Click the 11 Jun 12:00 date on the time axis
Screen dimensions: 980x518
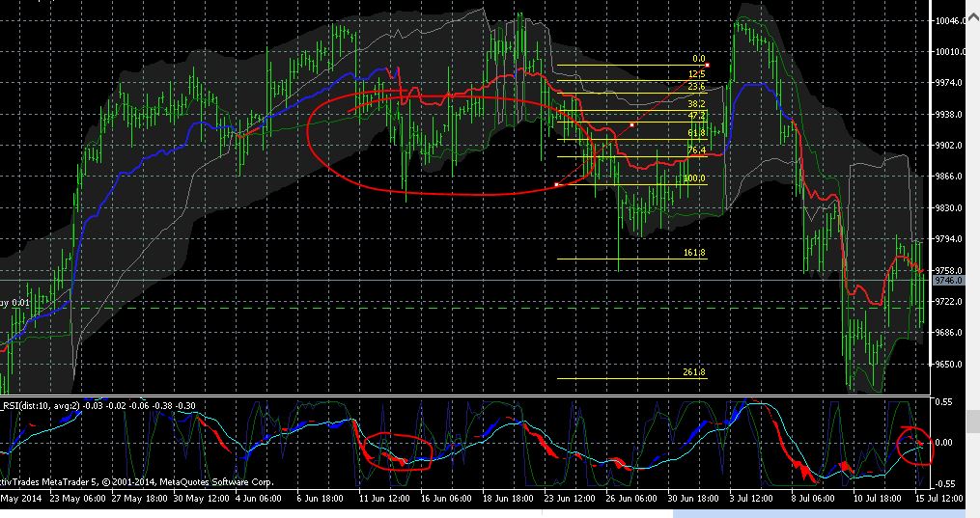pos(384,498)
